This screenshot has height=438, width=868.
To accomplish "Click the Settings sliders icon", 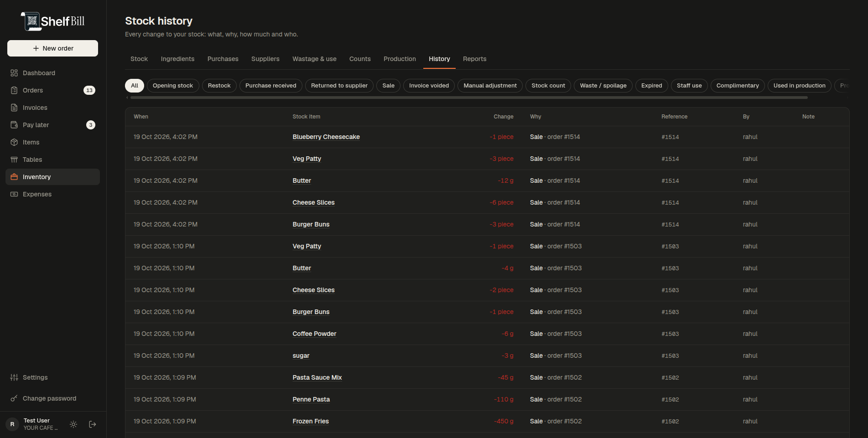I will [14, 377].
